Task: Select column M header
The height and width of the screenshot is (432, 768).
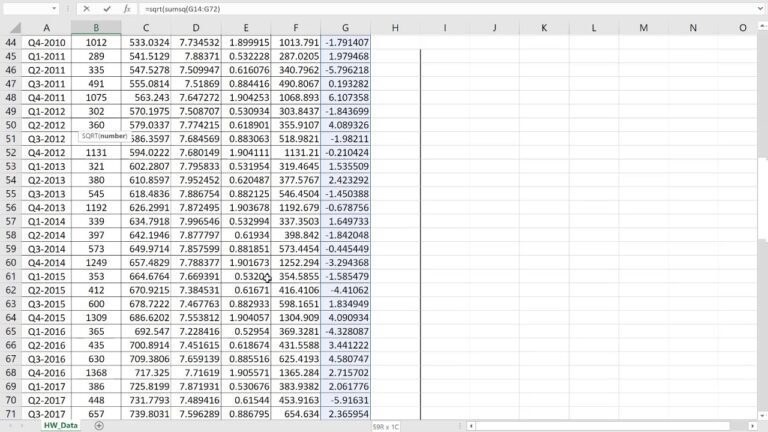Action: coord(642,28)
